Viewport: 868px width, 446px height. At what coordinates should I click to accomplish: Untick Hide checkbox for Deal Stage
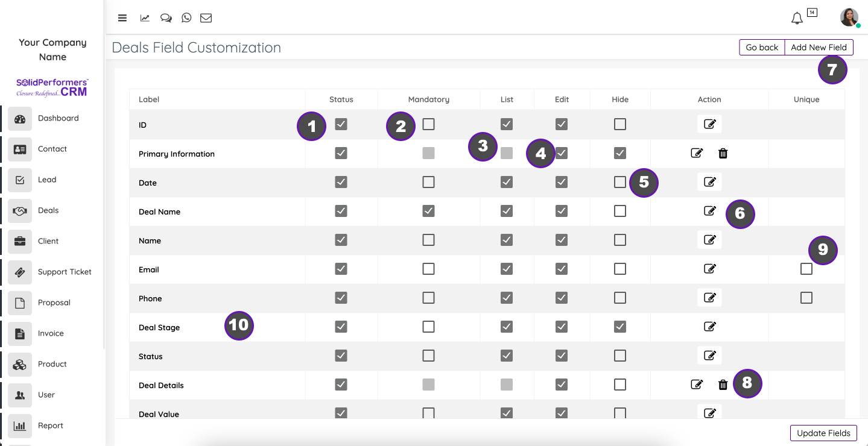620,327
